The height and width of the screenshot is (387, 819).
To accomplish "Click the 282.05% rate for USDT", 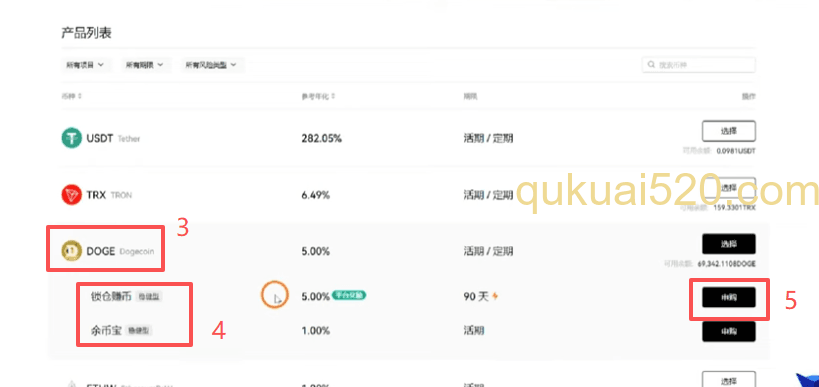I will point(321,138).
